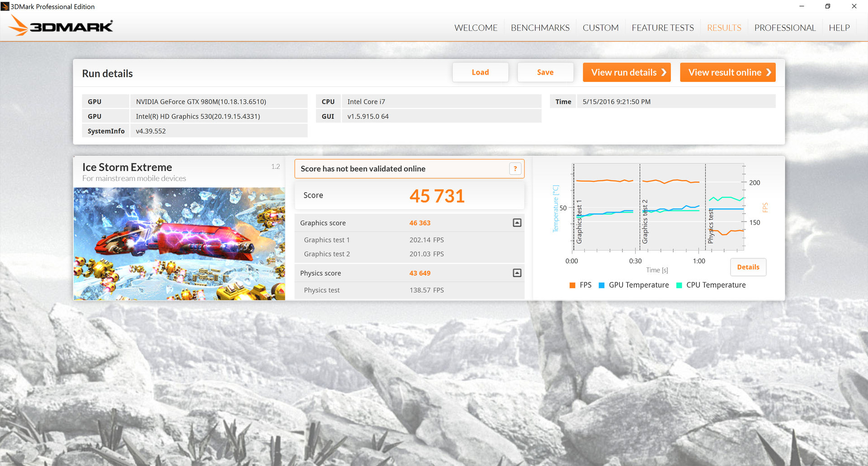Click 'Score has not been validated online' message
The image size is (868, 466).
pos(363,169)
